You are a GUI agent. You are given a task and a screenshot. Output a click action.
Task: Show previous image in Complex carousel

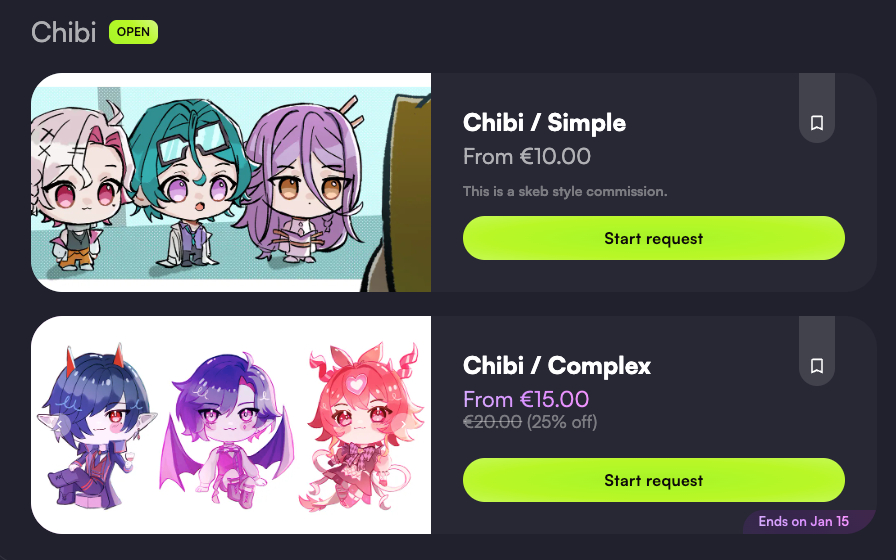click(x=59, y=425)
